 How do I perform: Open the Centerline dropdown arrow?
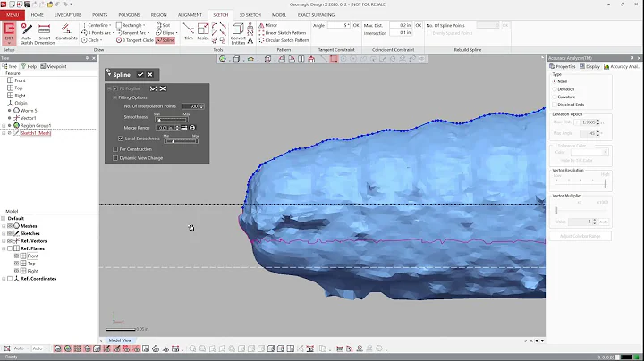coord(111,25)
